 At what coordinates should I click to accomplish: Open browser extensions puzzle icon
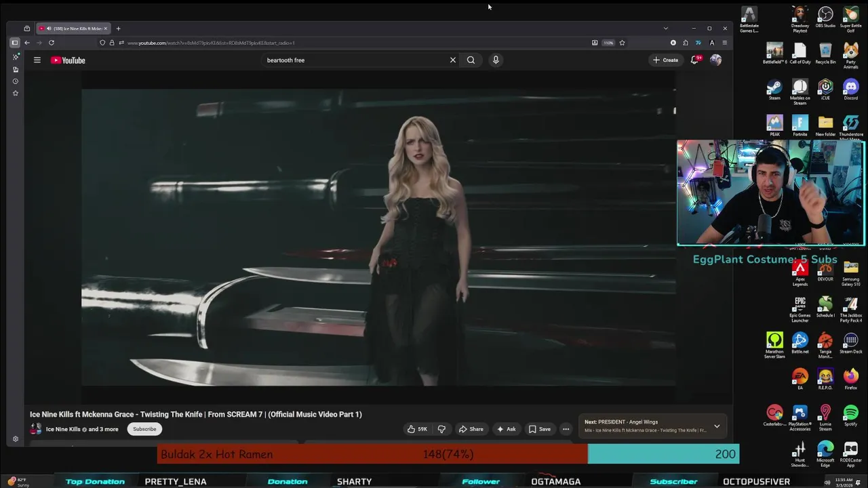pyautogui.click(x=686, y=43)
